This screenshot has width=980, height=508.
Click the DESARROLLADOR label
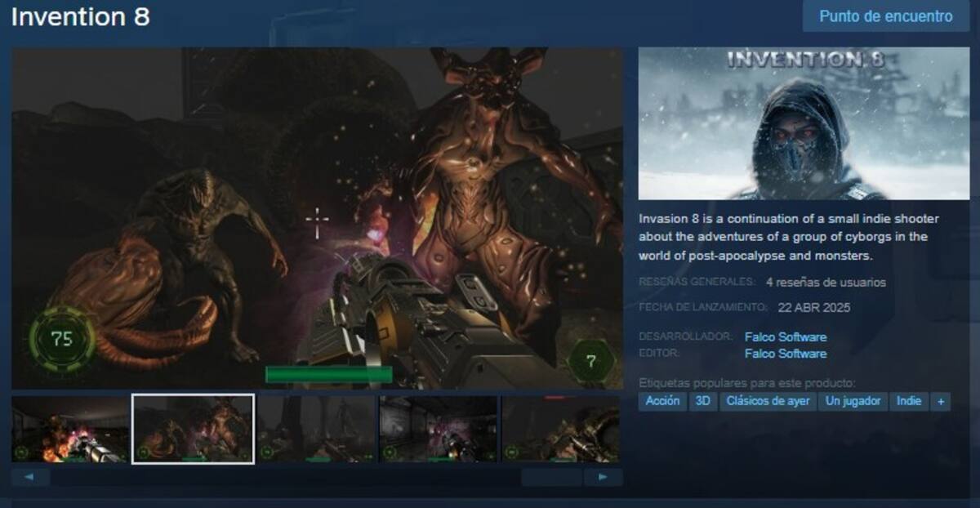click(685, 336)
